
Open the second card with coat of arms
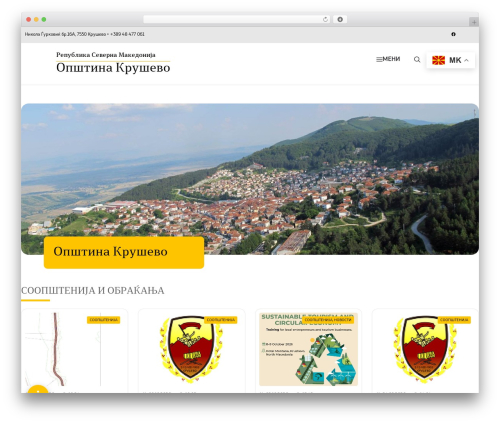192,351
